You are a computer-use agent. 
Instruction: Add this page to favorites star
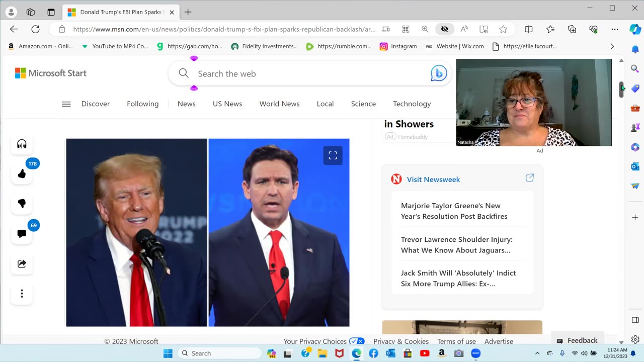pyautogui.click(x=503, y=29)
